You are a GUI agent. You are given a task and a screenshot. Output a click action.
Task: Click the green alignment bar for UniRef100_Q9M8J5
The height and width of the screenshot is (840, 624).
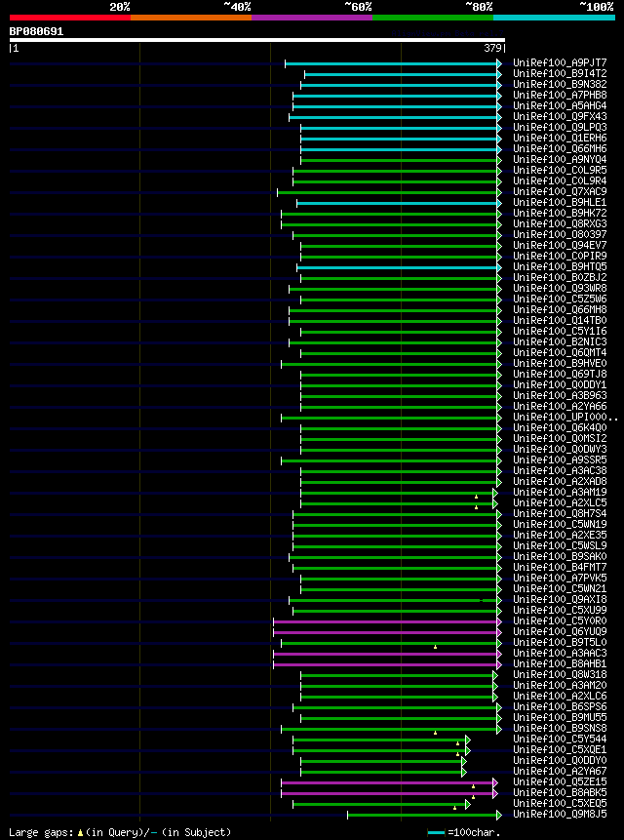click(424, 816)
